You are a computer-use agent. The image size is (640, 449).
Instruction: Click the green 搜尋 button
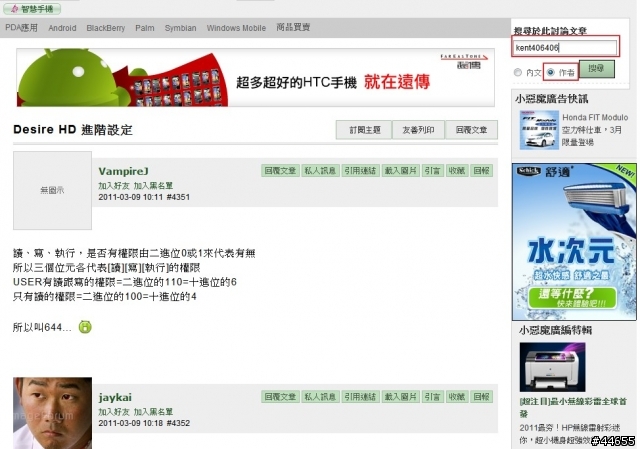point(596,69)
